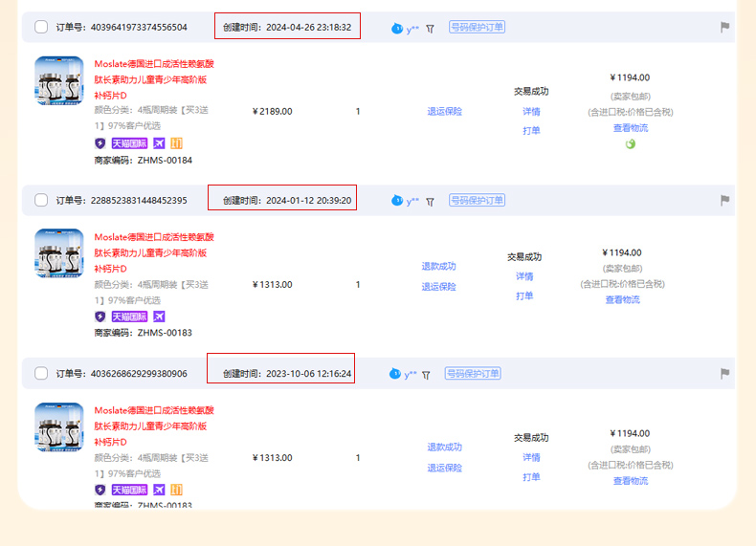Click 打单 for the 2024-04-26 order
Image resolution: width=756 pixels, height=546 pixels.
[531, 131]
